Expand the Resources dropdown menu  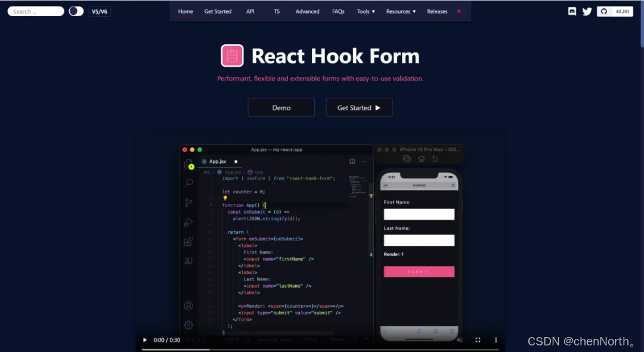[x=401, y=11]
